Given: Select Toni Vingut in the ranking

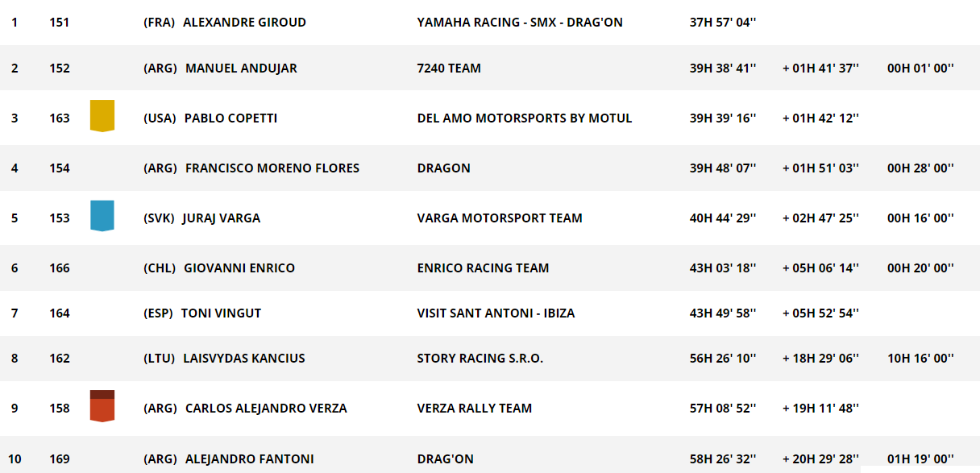Looking at the screenshot, I should [x=221, y=313].
